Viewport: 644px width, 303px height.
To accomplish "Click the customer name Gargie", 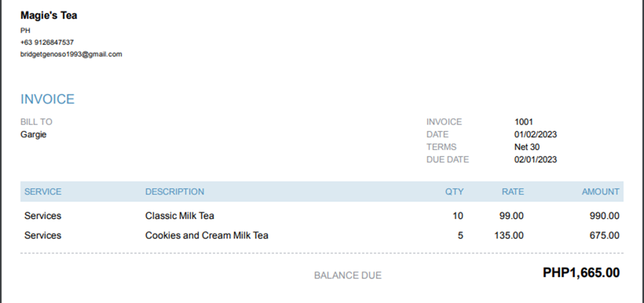I will [x=34, y=135].
